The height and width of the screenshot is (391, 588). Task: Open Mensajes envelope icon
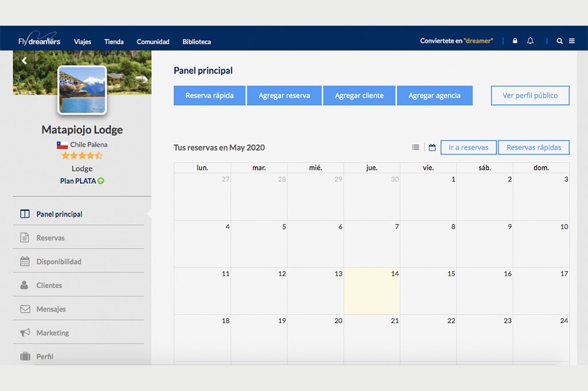(25, 309)
